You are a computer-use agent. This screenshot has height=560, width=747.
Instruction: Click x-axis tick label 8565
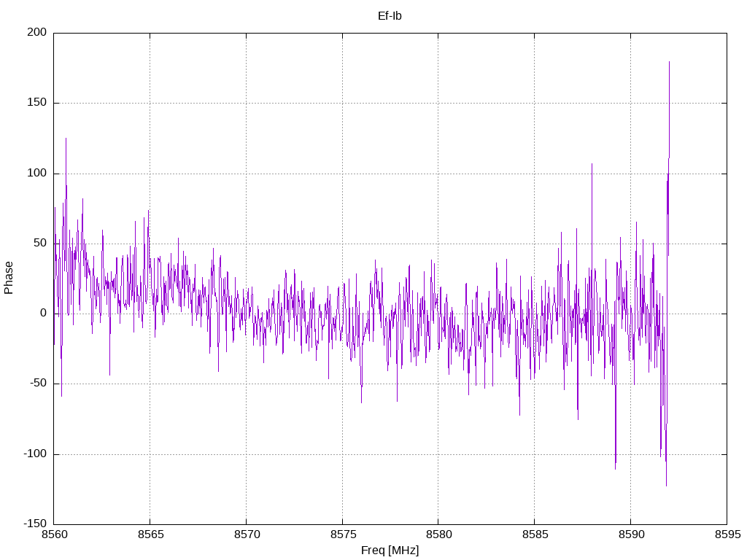[x=150, y=534]
